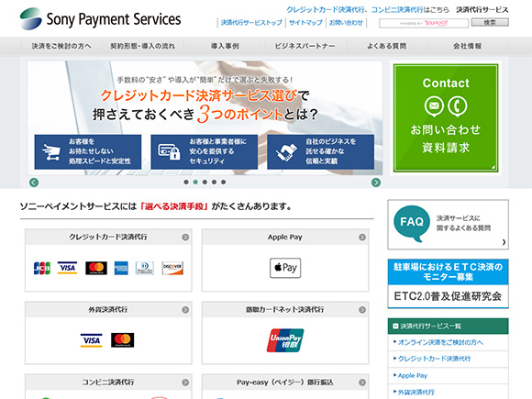Viewport: 532px width, 399px height.
Task: Collapse the 決済代行サービス一覧 sidebar section
Action: (x=395, y=326)
